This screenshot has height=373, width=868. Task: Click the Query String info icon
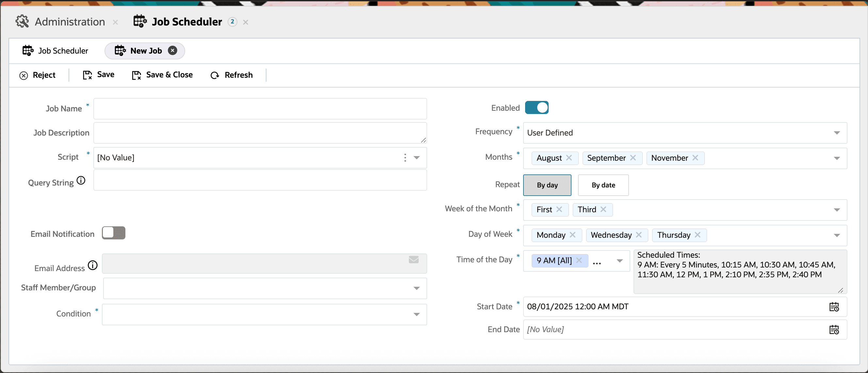(81, 181)
